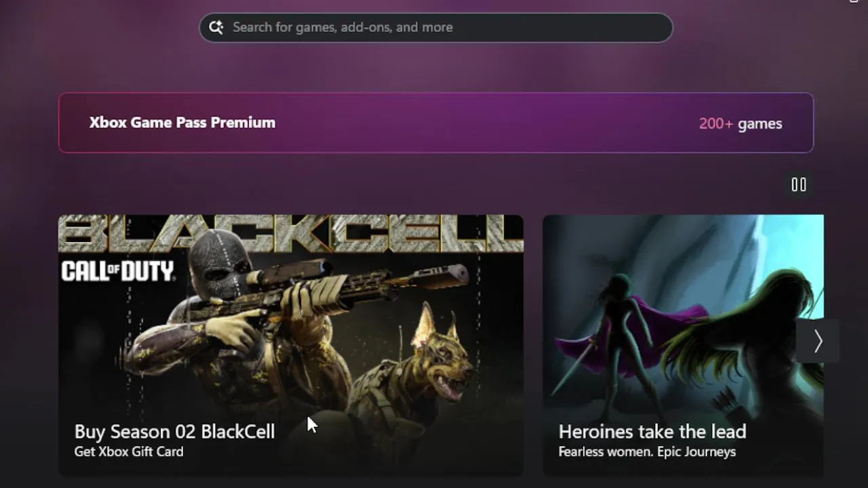
Task: Click the small icon at the top-right corner
Action: (854, 1)
